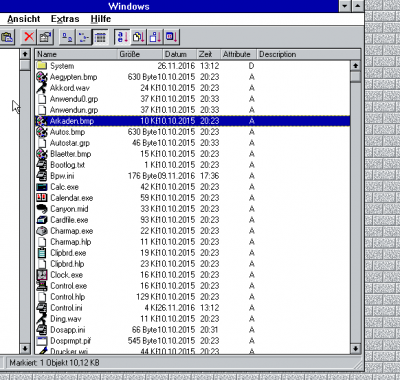Switch to small icons list view
The width and height of the screenshot is (400, 380).
point(83,37)
